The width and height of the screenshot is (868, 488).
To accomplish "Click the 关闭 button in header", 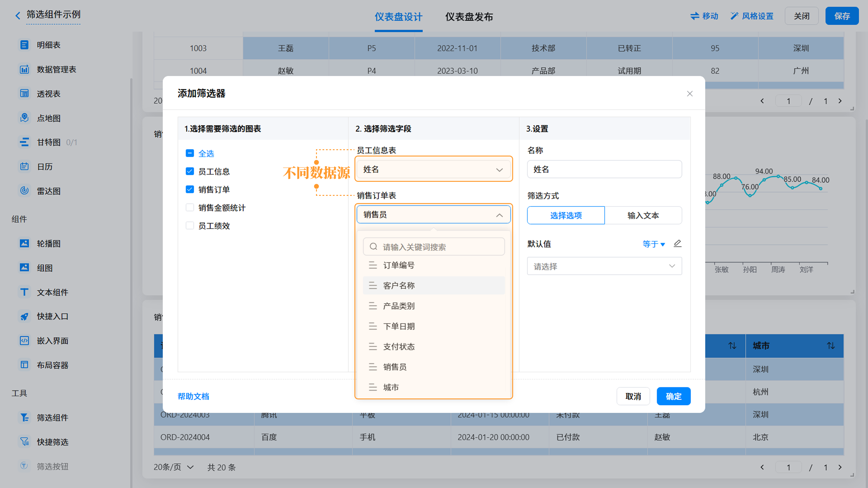I will (x=801, y=16).
